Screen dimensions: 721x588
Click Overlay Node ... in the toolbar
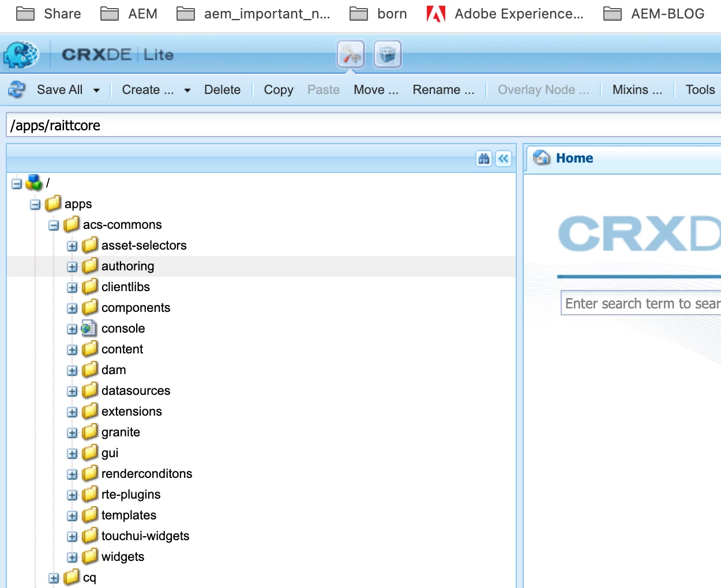543,89
